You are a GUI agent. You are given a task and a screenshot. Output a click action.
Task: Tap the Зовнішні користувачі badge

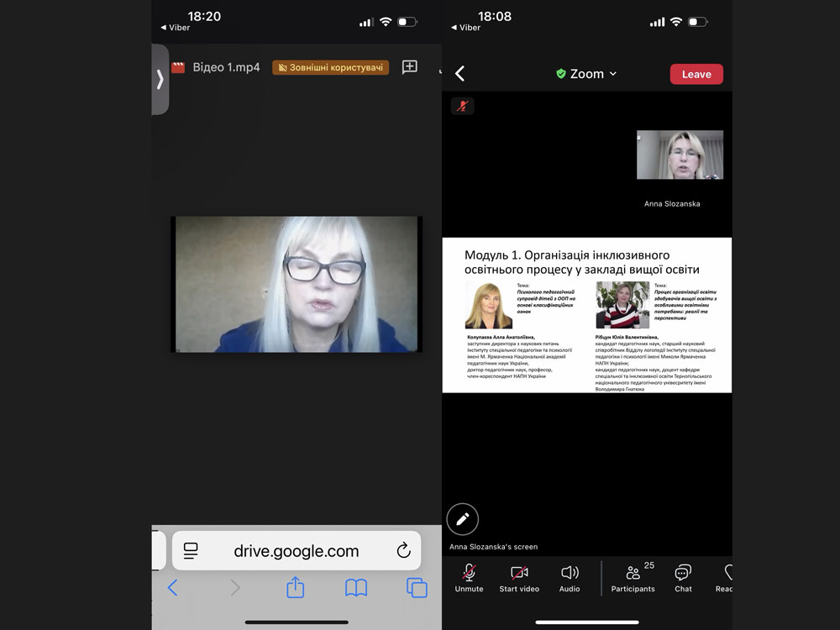330,67
